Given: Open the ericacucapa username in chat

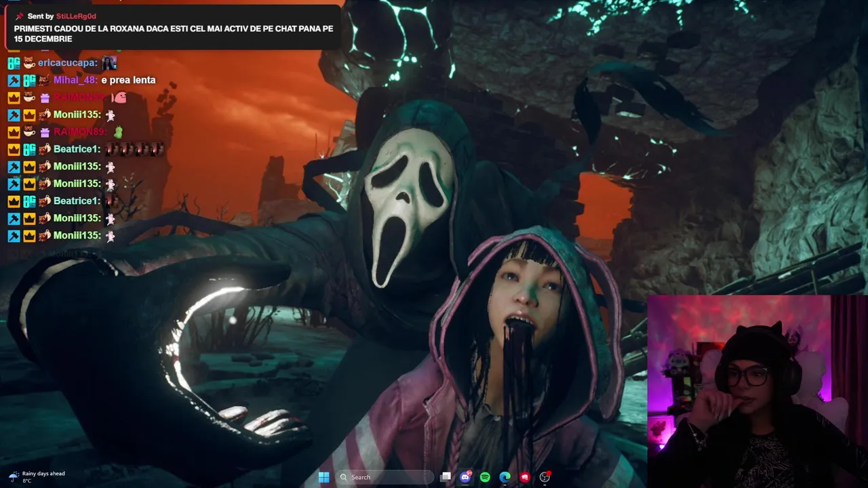Looking at the screenshot, I should tap(67, 63).
